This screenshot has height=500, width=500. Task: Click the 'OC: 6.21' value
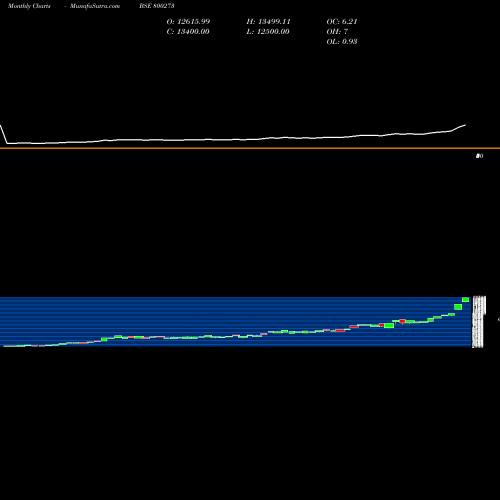coord(342,21)
